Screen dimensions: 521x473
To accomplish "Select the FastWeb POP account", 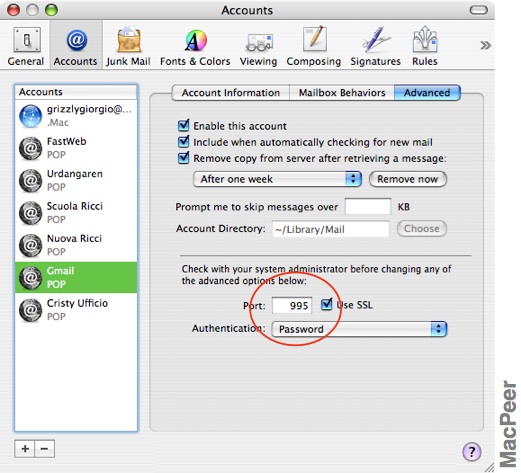I will (x=76, y=148).
